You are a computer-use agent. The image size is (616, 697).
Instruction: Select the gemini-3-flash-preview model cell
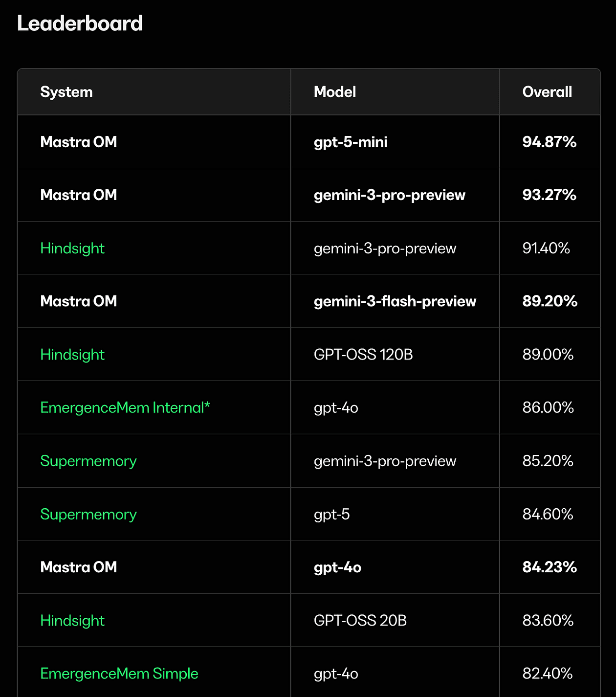(x=395, y=301)
